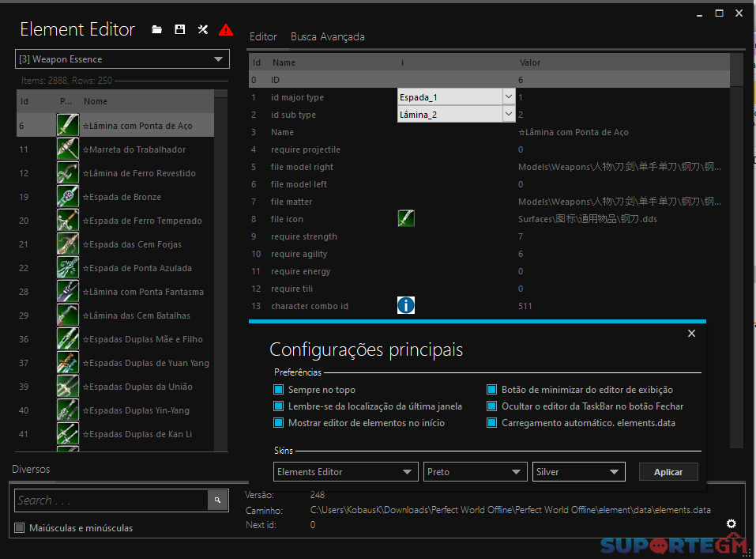Select icon of Espada de Bronze
The image size is (756, 559).
67,196
